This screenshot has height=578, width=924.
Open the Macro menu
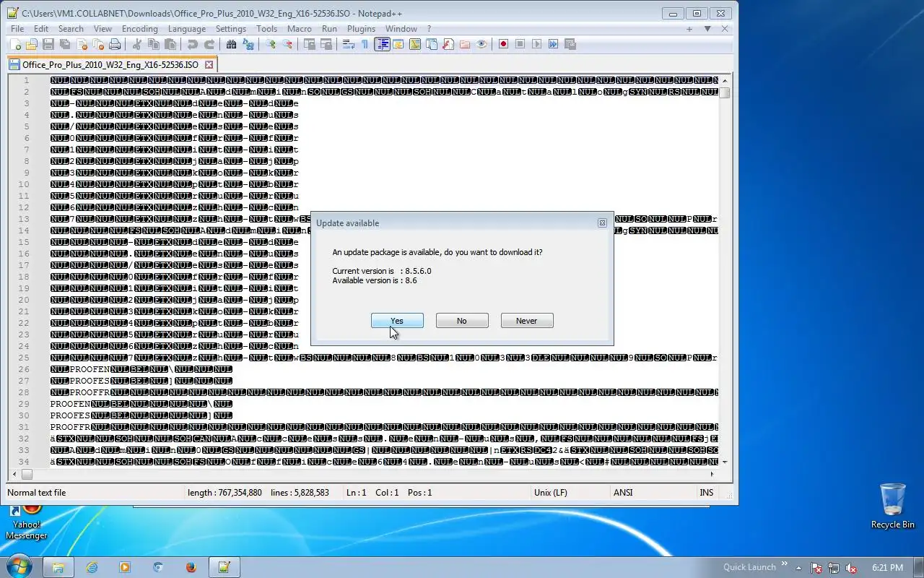300,29
